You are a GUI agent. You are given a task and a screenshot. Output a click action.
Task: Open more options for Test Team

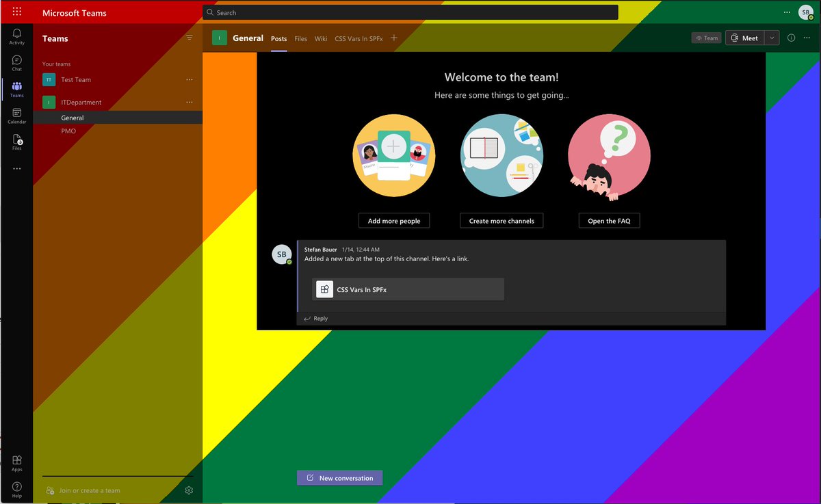[190, 79]
